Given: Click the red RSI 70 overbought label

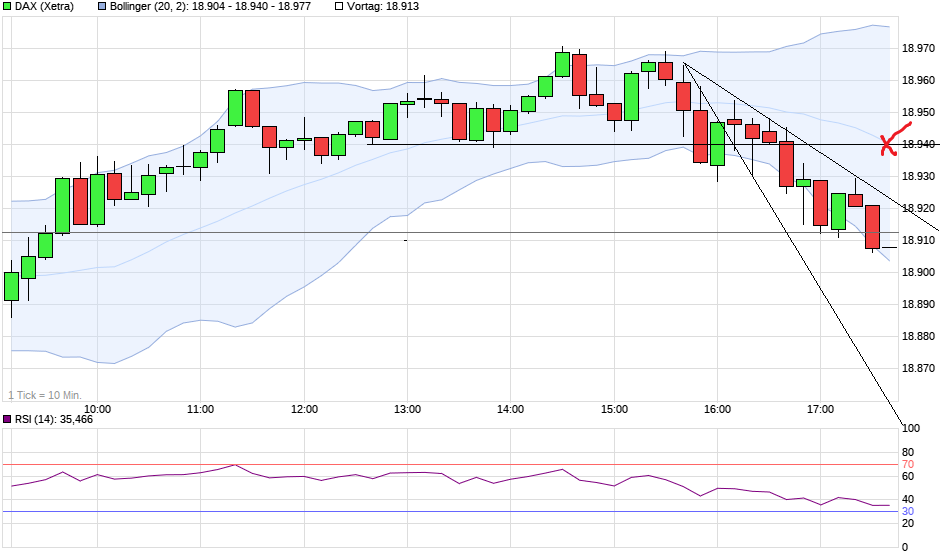Looking at the screenshot, I should tap(908, 465).
